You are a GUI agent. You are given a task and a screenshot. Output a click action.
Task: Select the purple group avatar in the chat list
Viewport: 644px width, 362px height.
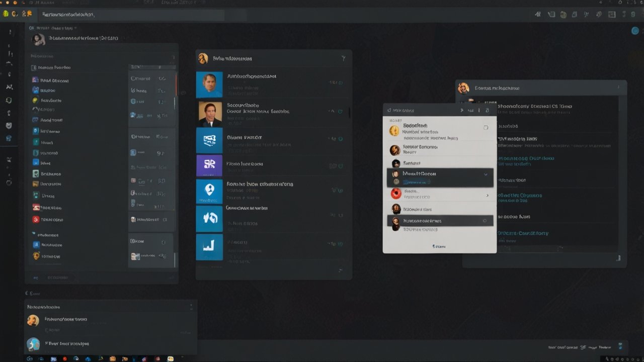(210, 165)
